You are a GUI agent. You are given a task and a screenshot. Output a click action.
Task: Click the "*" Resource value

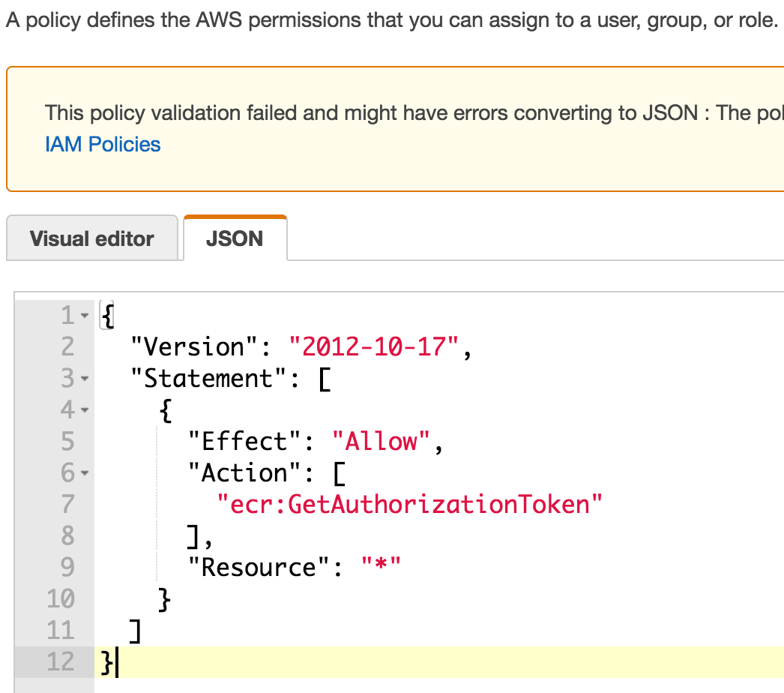pyautogui.click(x=381, y=565)
